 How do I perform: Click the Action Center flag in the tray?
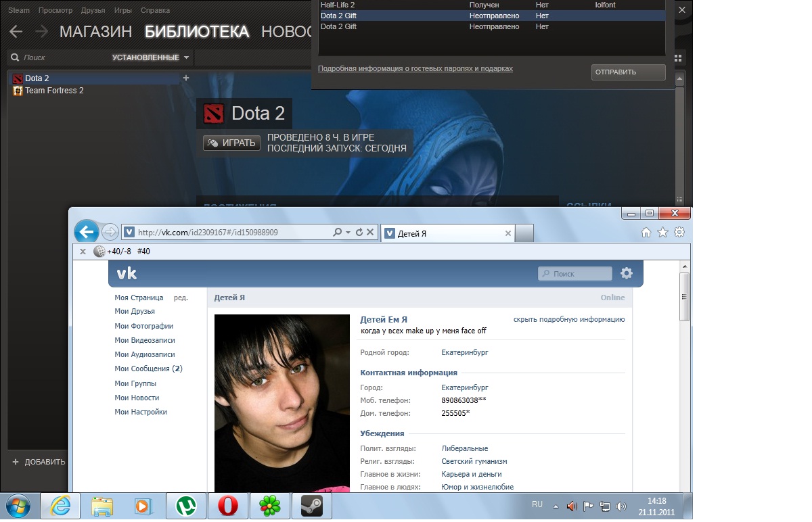(x=589, y=506)
